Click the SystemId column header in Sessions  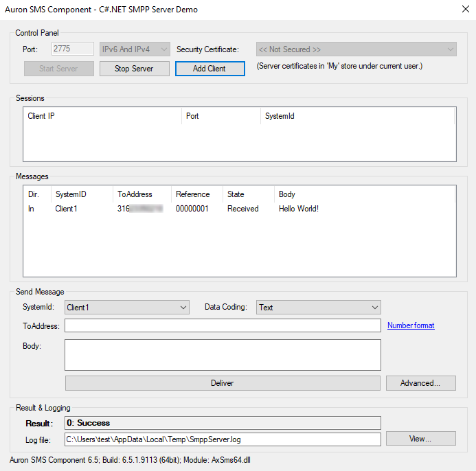356,116
